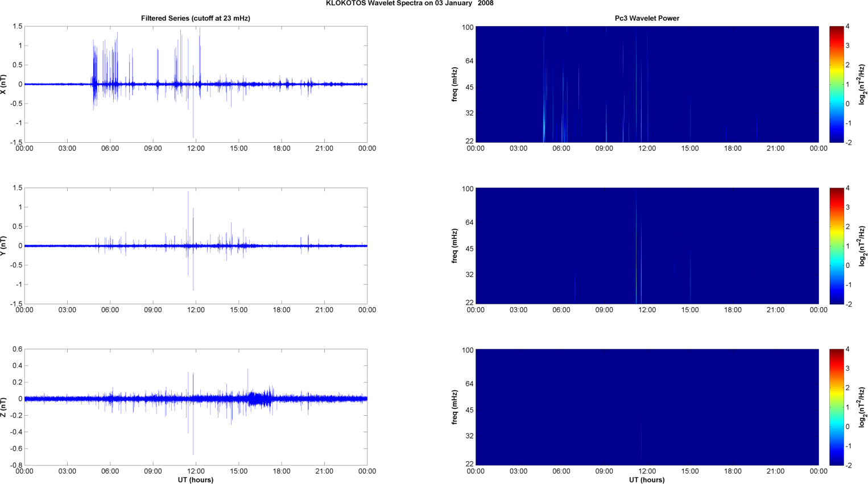
Task: Select freq (mHz) label of top spectrogram
Action: pyautogui.click(x=455, y=84)
